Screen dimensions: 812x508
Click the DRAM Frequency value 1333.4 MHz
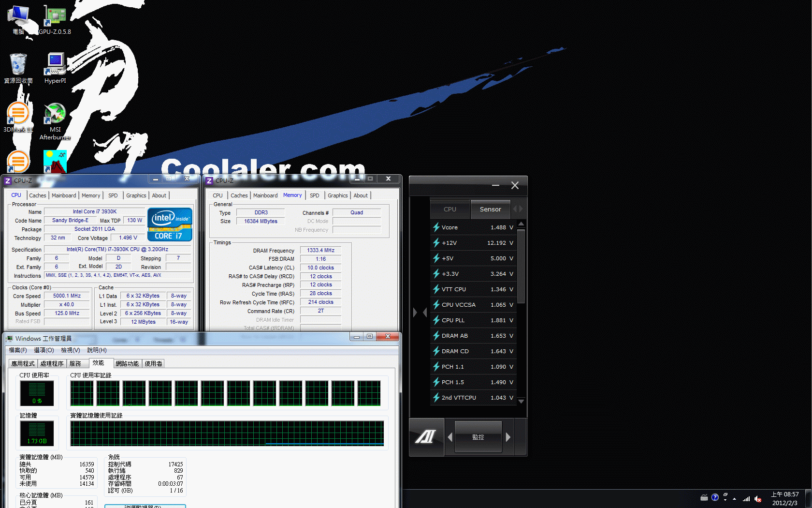pyautogui.click(x=320, y=251)
